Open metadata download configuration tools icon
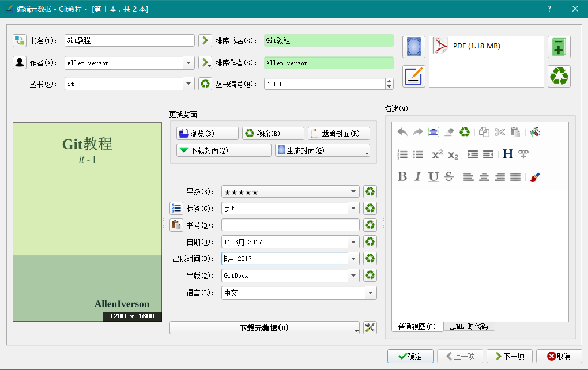Image resolution: width=588 pixels, height=370 pixels. [x=370, y=327]
